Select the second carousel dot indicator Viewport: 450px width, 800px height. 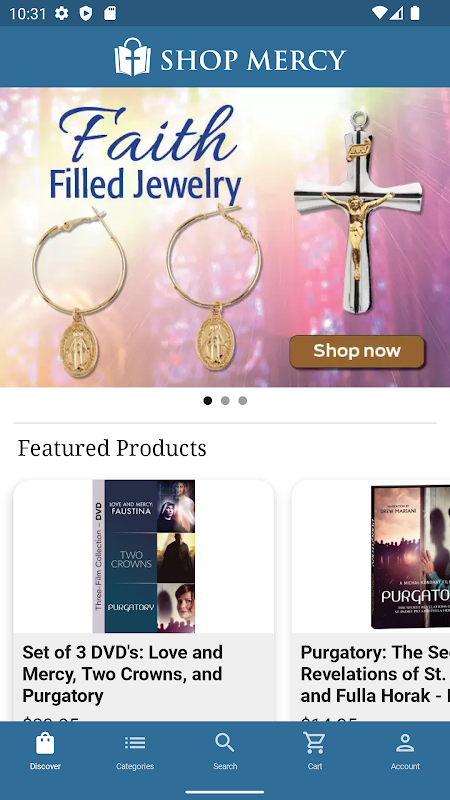coord(225,401)
